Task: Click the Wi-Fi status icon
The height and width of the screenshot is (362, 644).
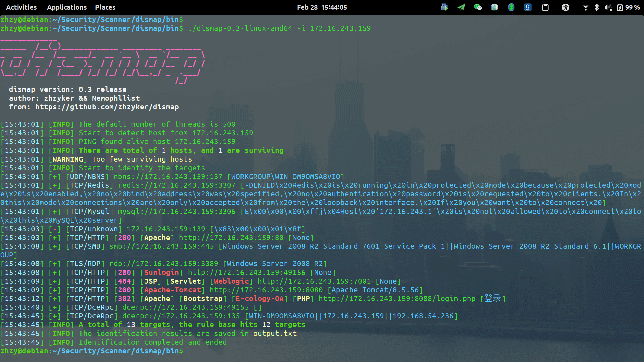Action: (x=586, y=7)
